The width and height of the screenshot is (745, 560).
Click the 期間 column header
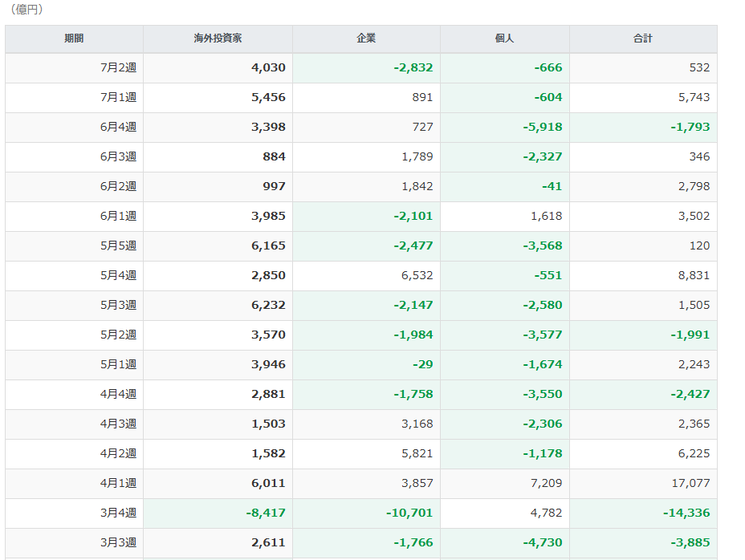click(74, 39)
